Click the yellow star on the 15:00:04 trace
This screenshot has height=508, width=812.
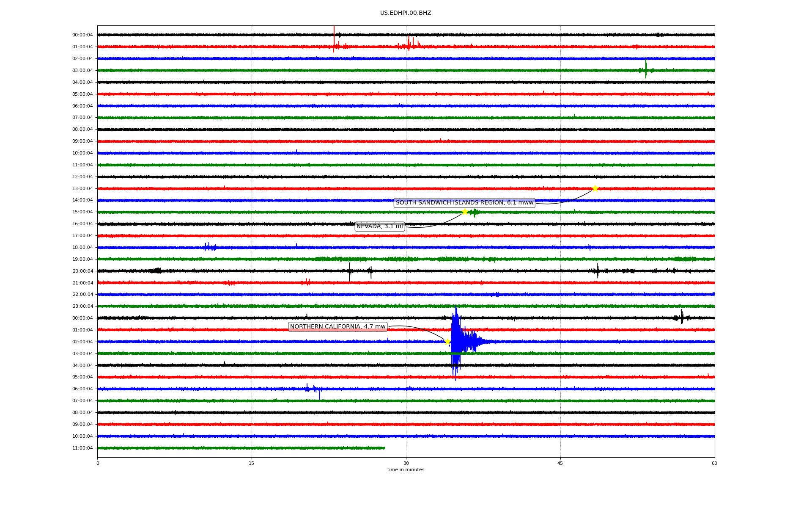tap(465, 212)
